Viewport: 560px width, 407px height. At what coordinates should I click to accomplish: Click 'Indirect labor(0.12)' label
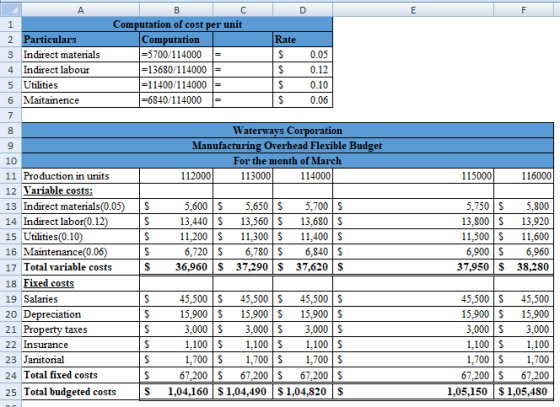click(81, 222)
